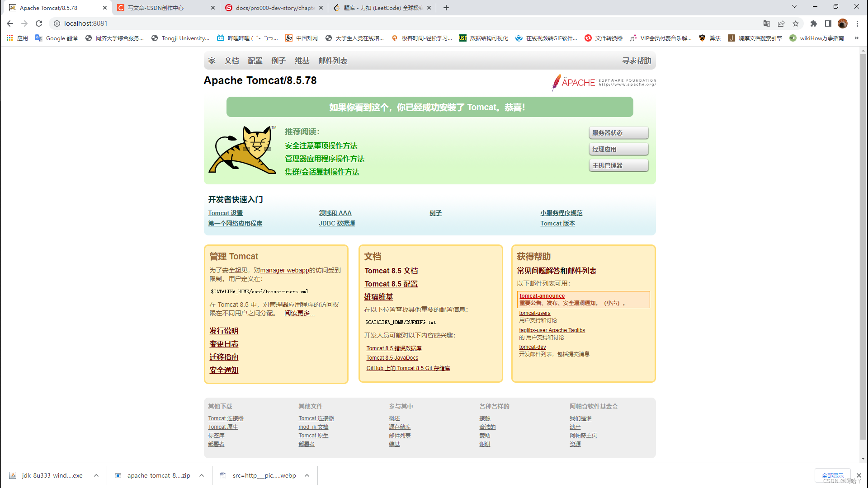Open the Tomcat 8.5 文档 link

coord(391,271)
